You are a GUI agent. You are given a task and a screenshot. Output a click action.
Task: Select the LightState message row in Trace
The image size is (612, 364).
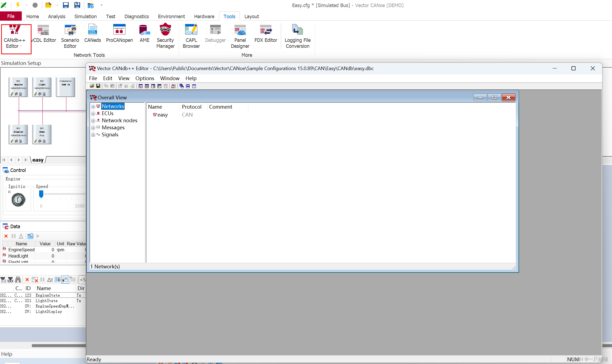point(43,301)
